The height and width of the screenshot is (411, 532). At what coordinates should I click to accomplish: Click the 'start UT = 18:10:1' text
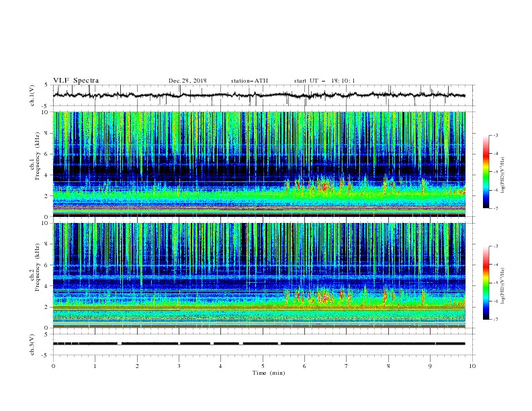click(x=324, y=81)
